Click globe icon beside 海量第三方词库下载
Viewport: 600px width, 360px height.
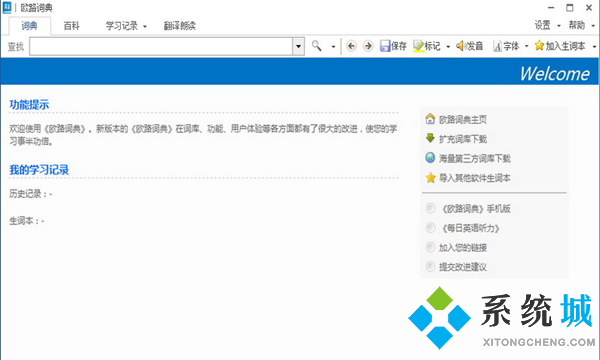tap(430, 158)
